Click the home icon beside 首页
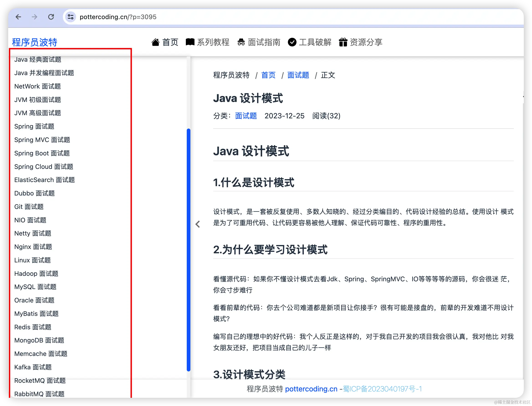Image resolution: width=532 pixels, height=406 pixels. tap(156, 42)
